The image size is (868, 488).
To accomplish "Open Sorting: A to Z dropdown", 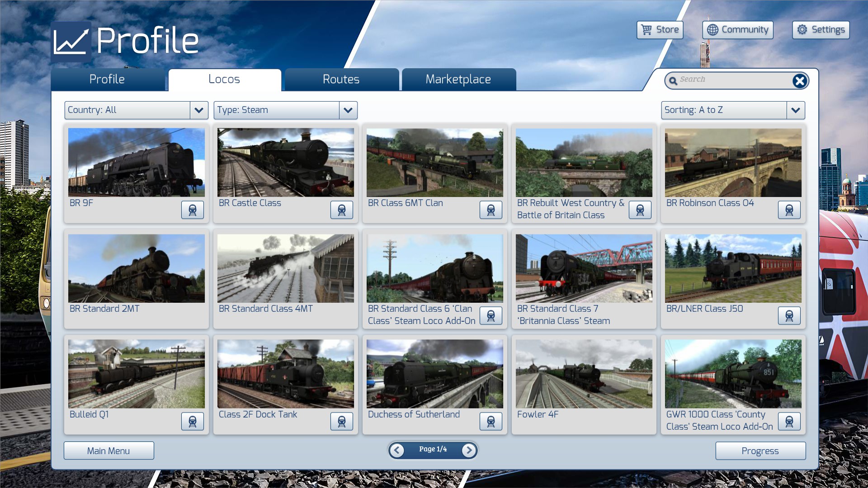I will point(795,110).
